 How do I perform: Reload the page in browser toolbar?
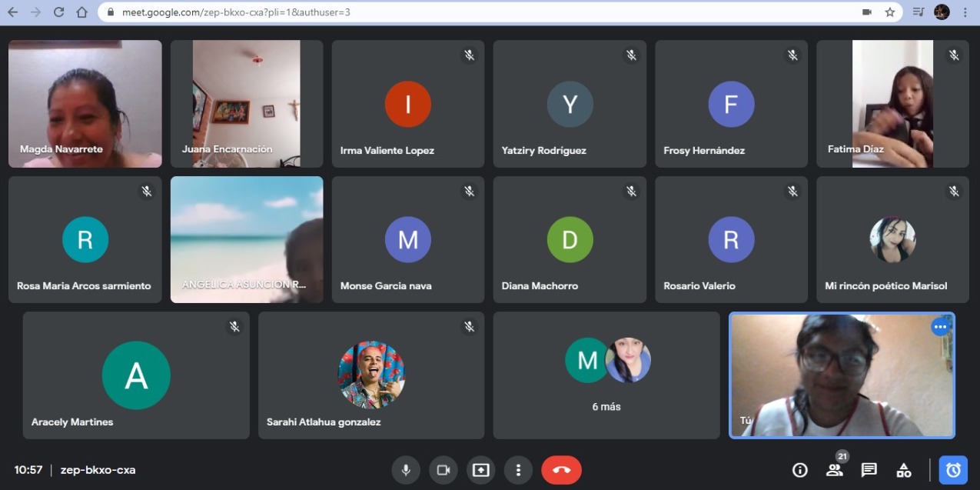pos(58,12)
